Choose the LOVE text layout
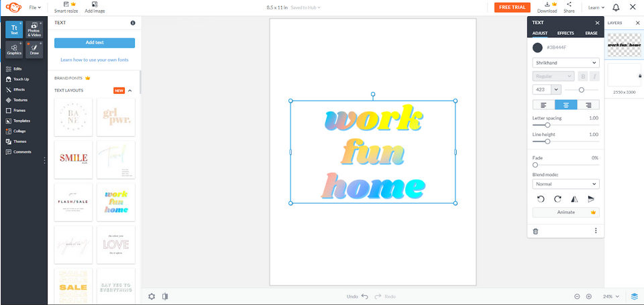644x305 pixels. click(x=116, y=245)
